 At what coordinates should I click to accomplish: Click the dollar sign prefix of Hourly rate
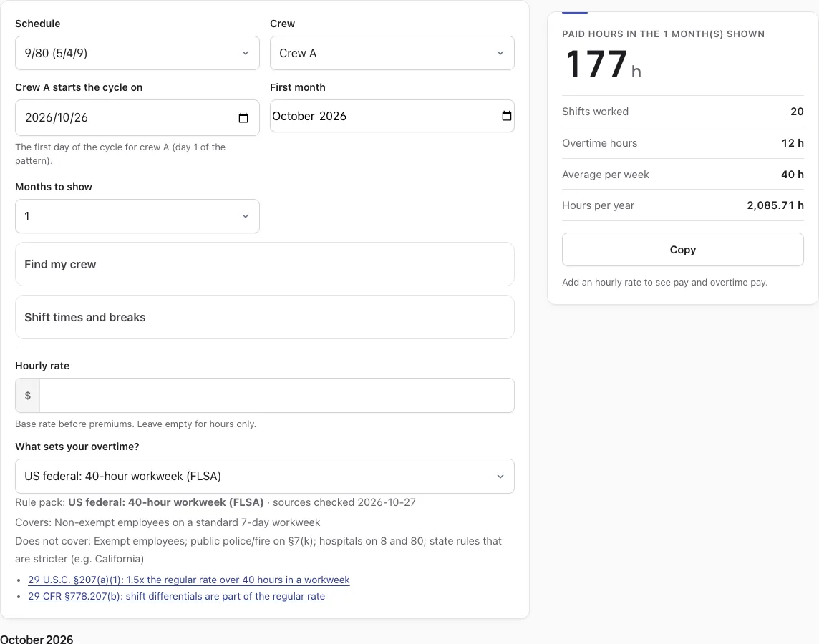(x=28, y=396)
